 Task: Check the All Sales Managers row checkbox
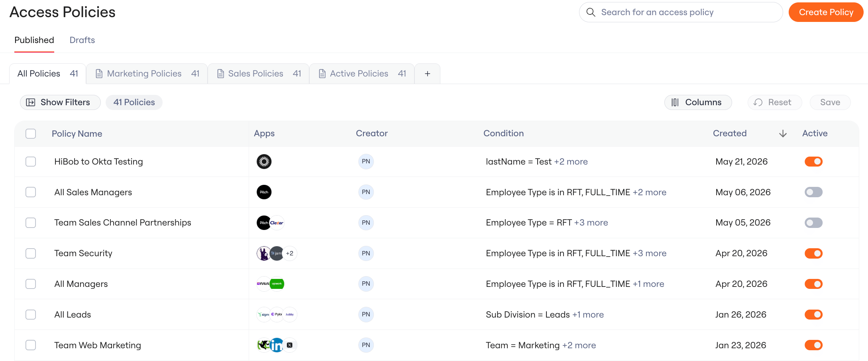point(31,192)
